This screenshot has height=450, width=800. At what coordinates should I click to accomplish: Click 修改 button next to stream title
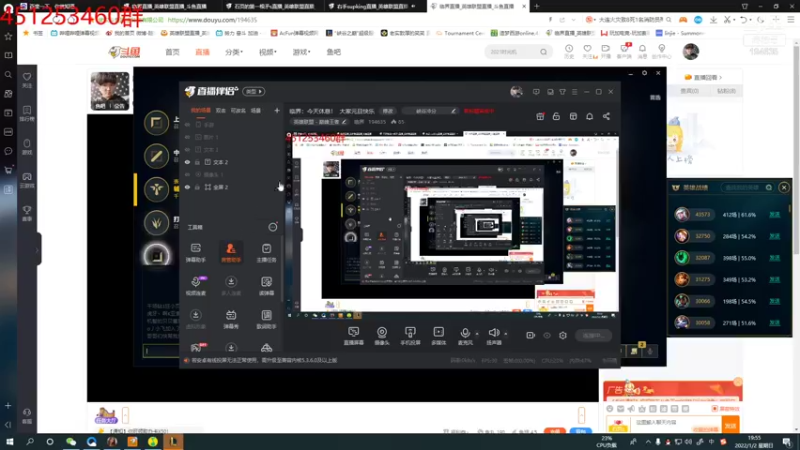pyautogui.click(x=388, y=111)
